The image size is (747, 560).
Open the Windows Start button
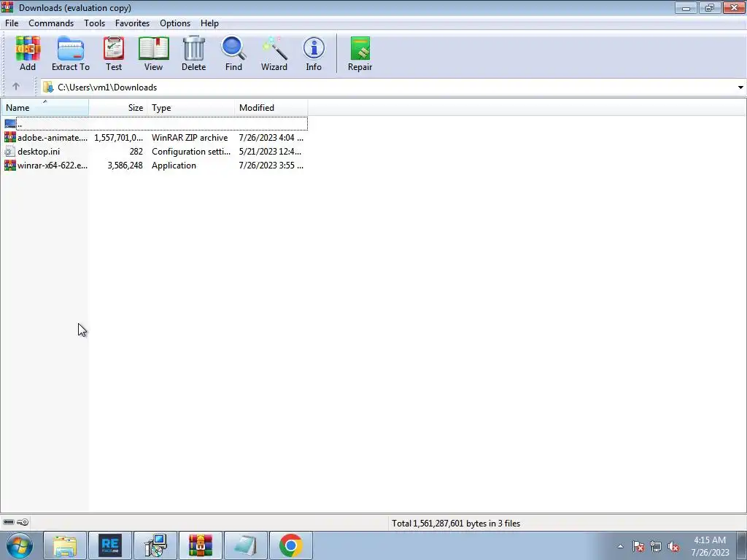click(x=20, y=545)
